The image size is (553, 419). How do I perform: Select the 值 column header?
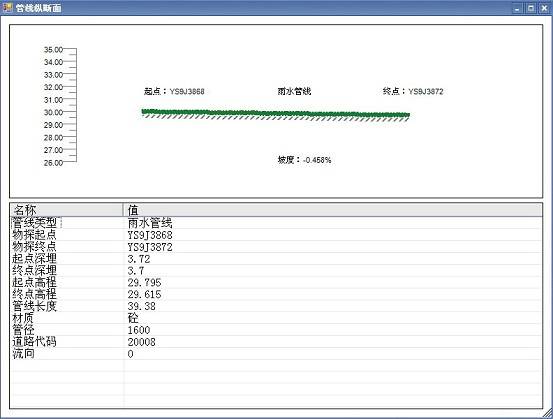click(x=333, y=210)
